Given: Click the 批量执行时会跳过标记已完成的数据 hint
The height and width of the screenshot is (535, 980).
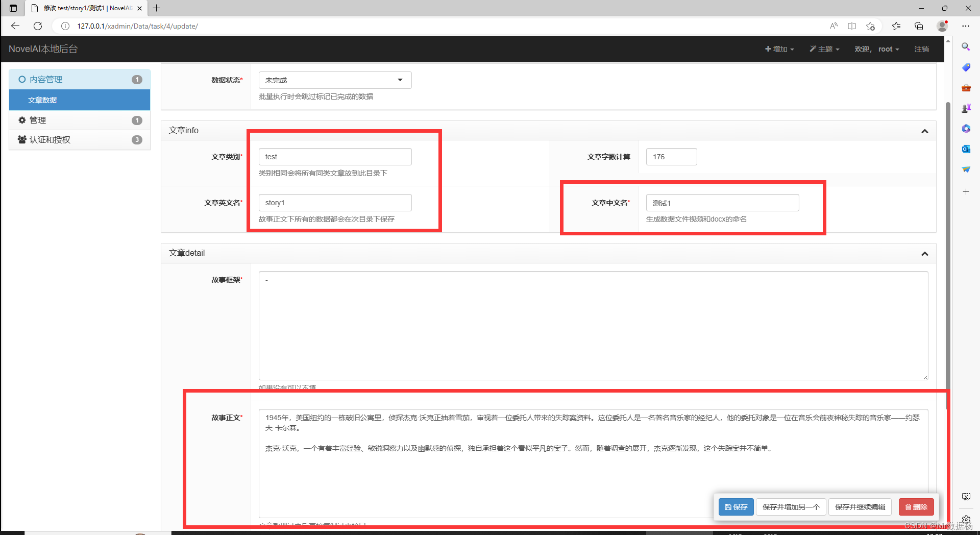Looking at the screenshot, I should coord(316,96).
